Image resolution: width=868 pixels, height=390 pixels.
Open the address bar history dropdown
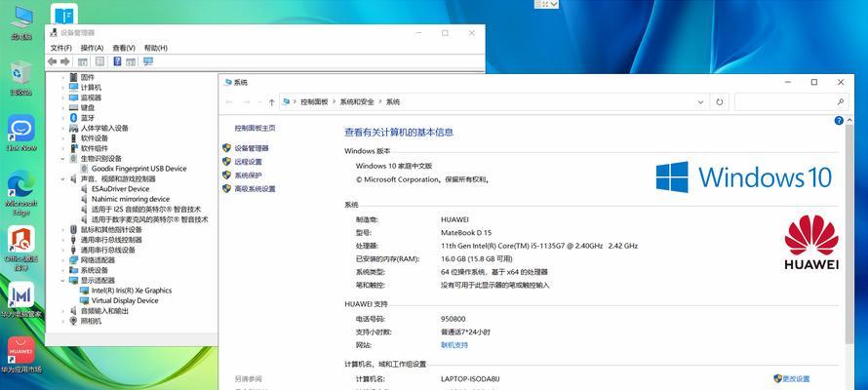(701, 101)
